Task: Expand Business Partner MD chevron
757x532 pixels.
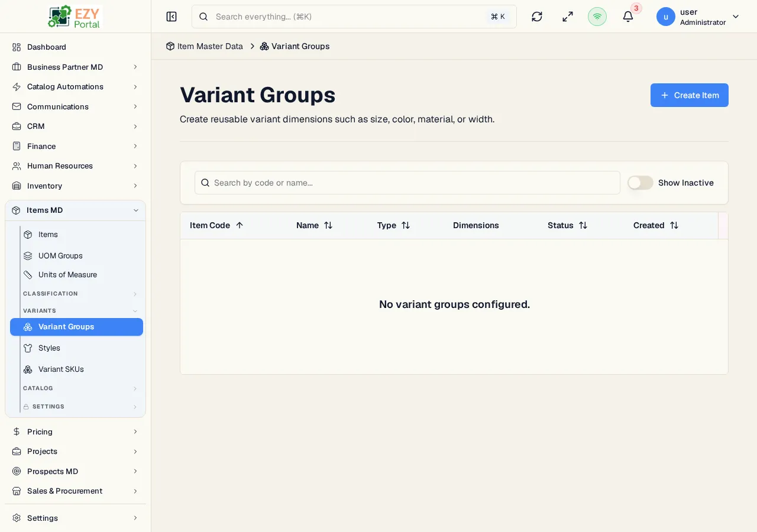Action: coord(135,67)
